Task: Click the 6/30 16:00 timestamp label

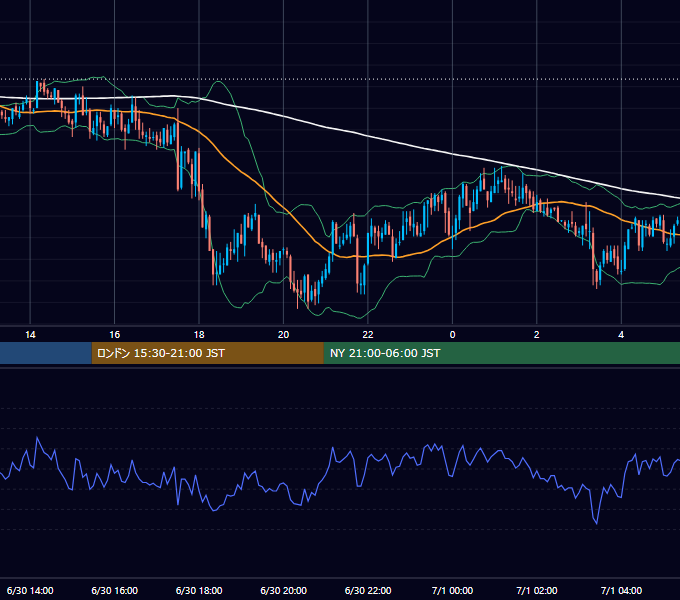Action: point(114,590)
